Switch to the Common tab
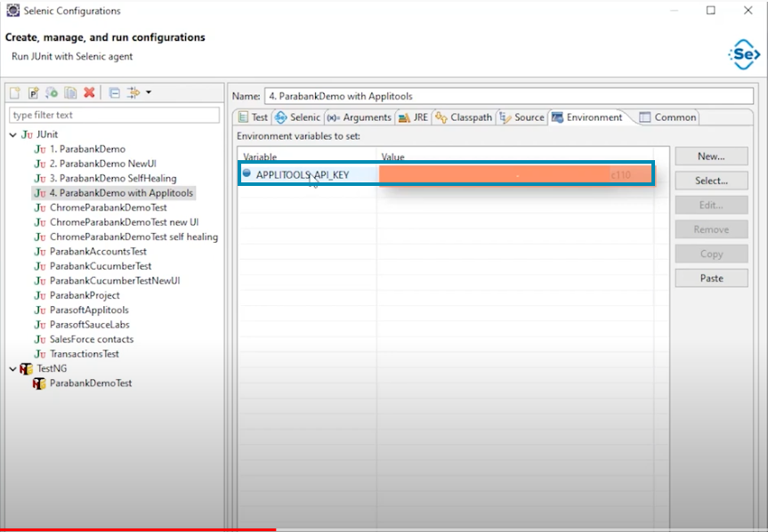 click(x=668, y=117)
